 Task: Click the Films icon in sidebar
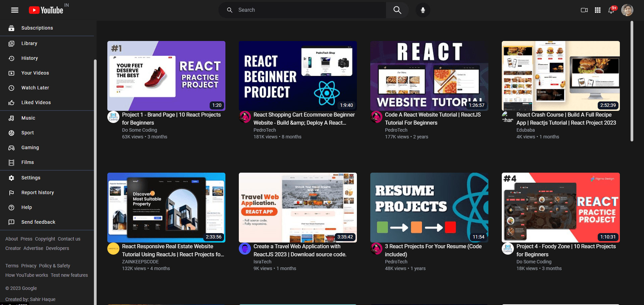(11, 162)
